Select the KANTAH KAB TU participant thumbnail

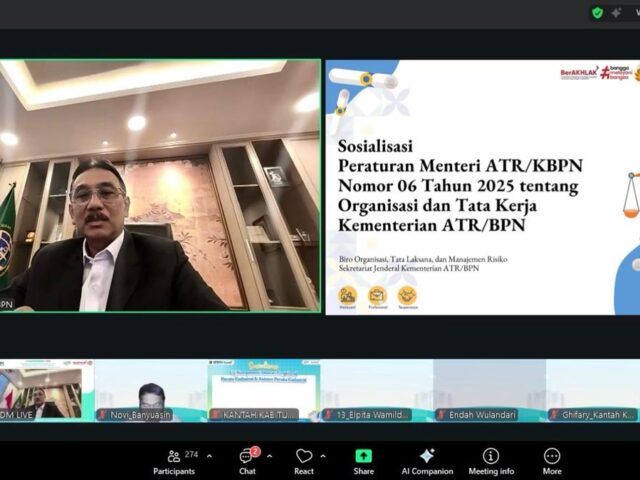click(263, 390)
